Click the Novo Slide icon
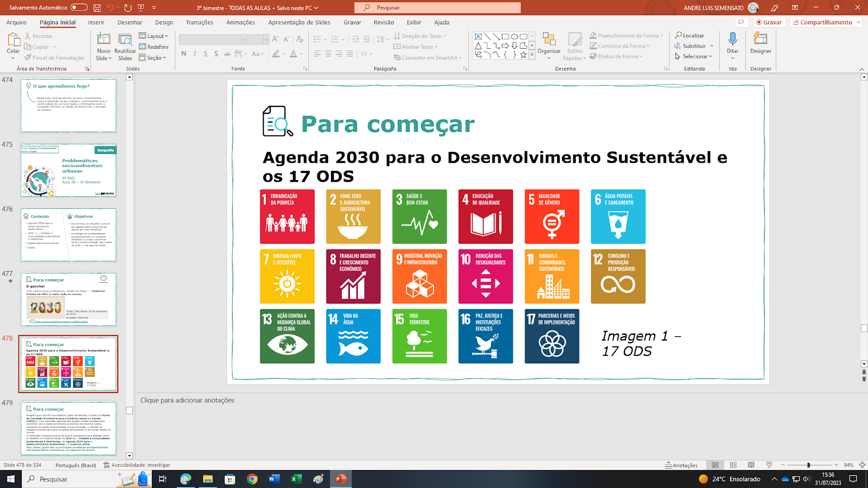This screenshot has width=868, height=488. click(x=103, y=40)
